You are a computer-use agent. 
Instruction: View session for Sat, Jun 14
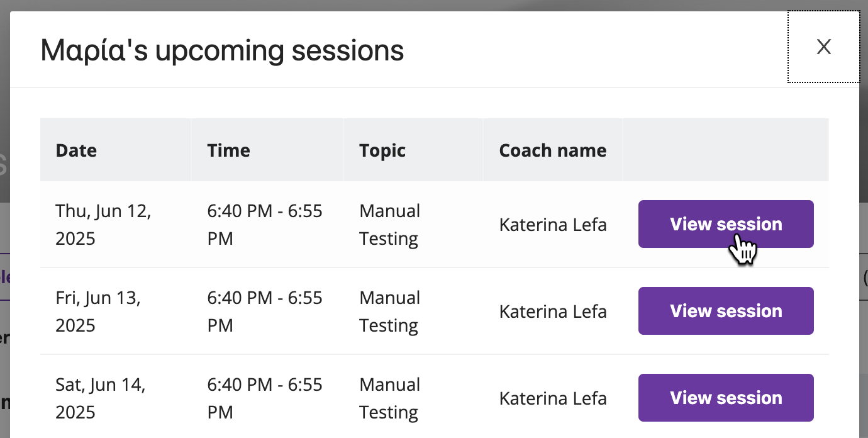(726, 398)
